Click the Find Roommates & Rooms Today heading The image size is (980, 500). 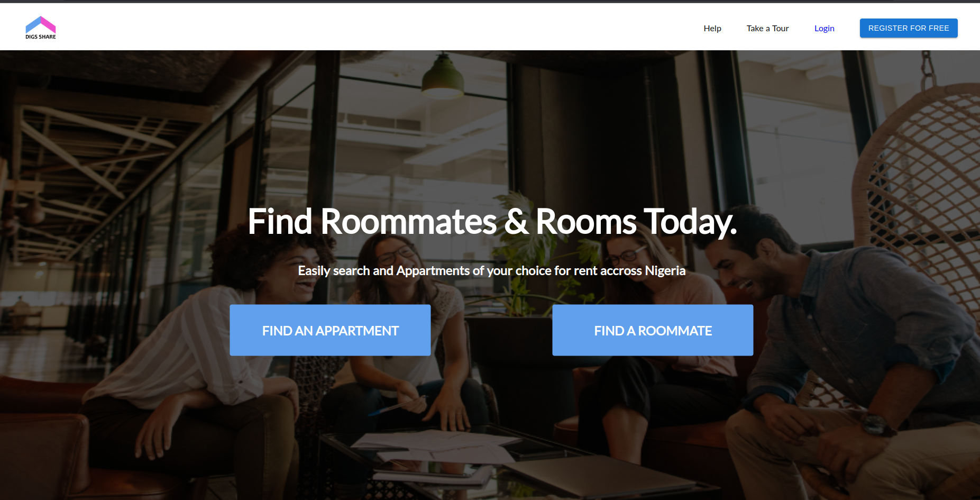492,221
